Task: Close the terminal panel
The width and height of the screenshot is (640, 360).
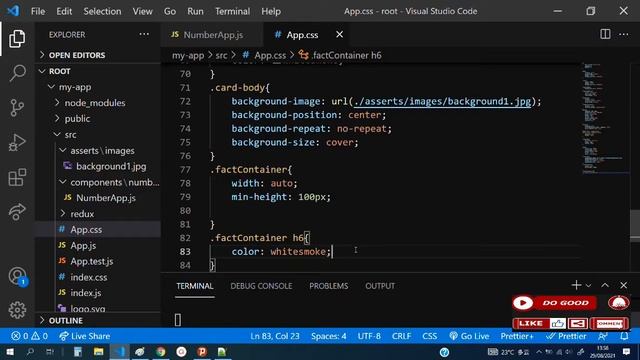Action: coord(623,285)
